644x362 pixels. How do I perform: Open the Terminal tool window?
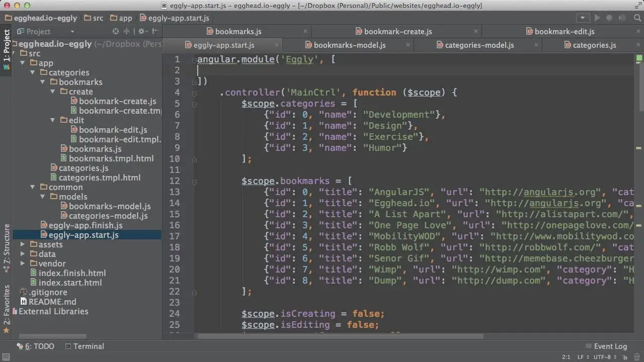84,346
